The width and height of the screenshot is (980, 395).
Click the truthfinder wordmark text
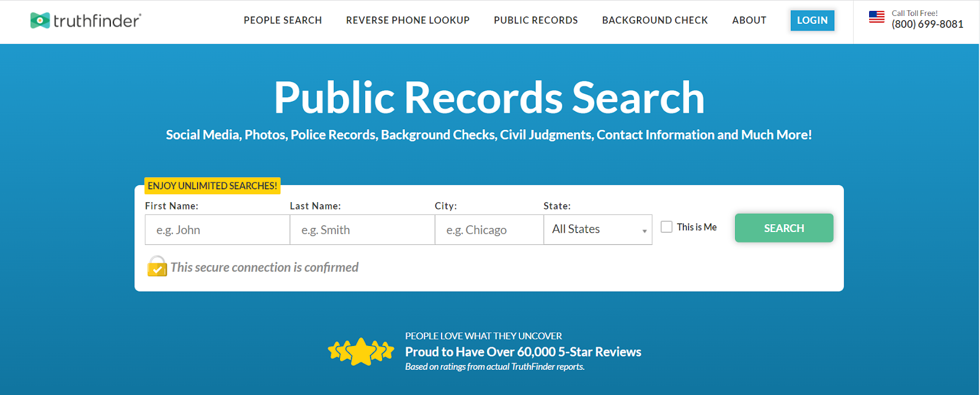[97, 21]
